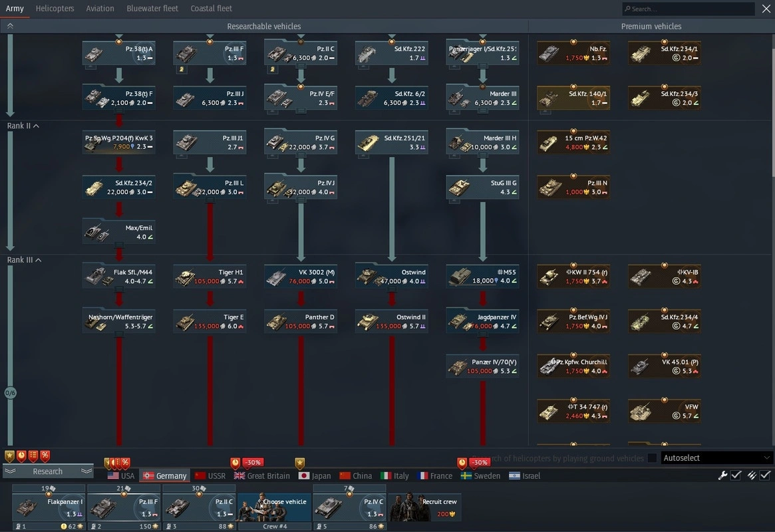Viewport: 775px width, 532px height.
Task: Select the Tiger H1 tank icon
Action: [x=210, y=277]
